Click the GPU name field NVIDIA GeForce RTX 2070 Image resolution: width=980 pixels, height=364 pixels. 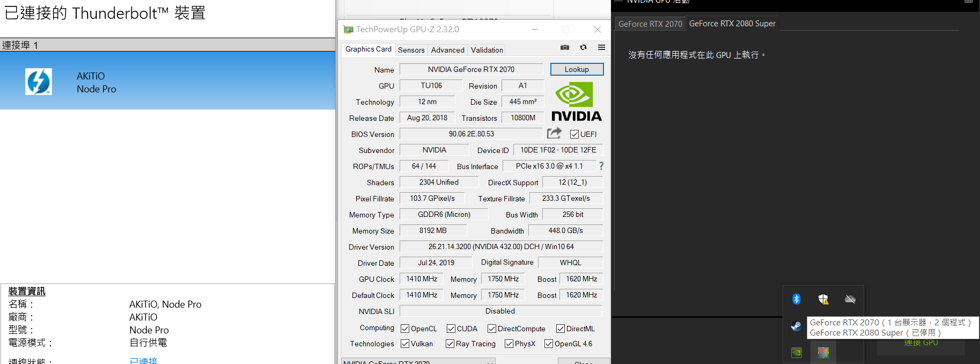click(471, 69)
